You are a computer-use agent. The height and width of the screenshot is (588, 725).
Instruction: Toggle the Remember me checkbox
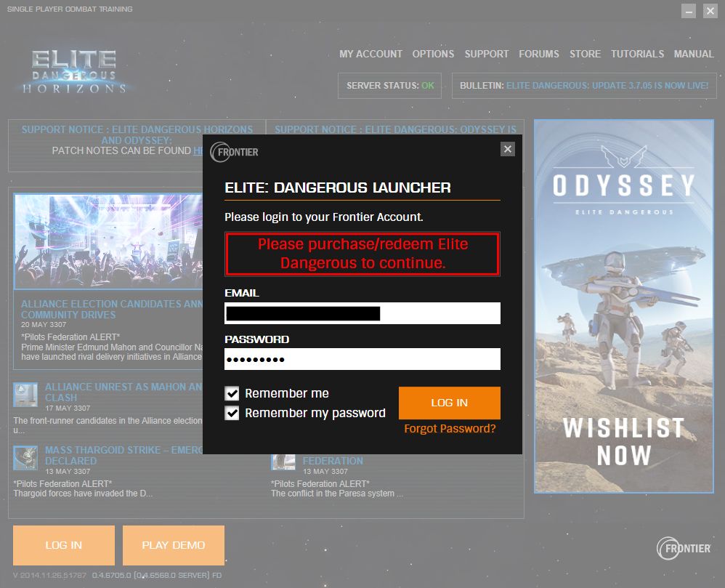[x=232, y=393]
